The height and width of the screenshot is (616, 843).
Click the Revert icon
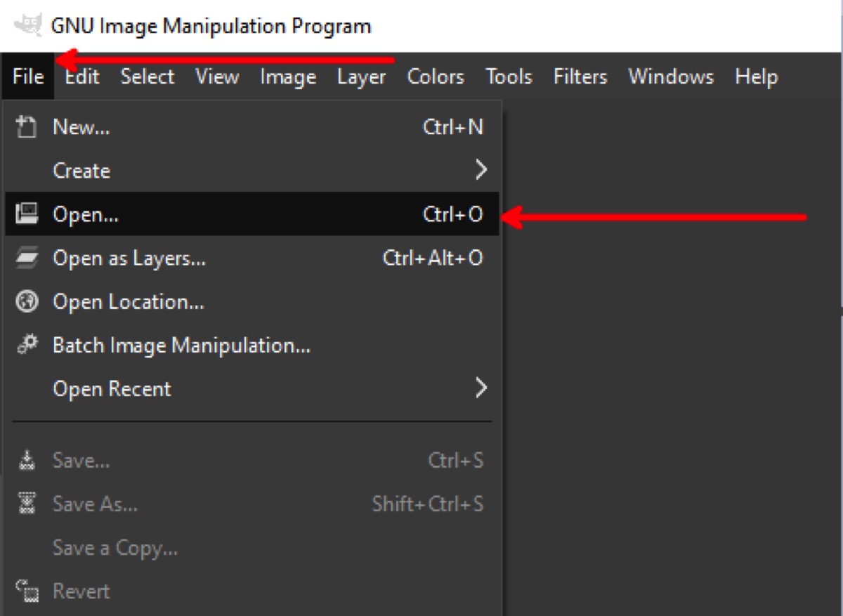click(27, 591)
